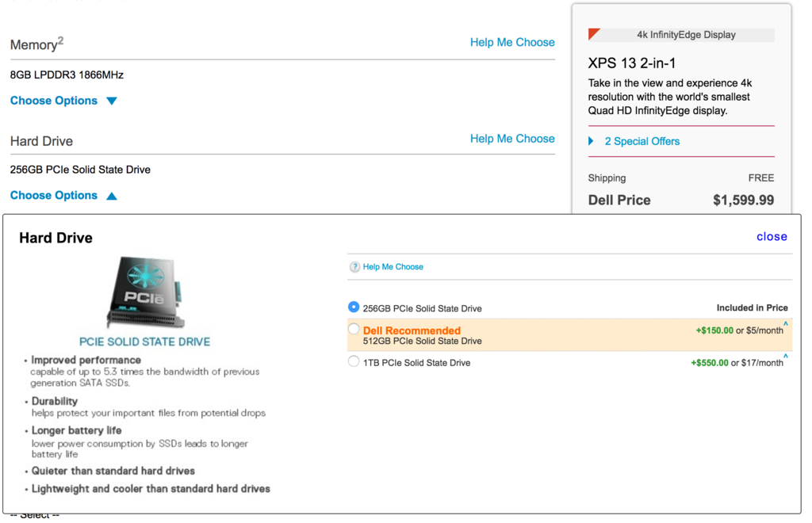This screenshot has width=812, height=523.
Task: Click Help Me Choose text inside the Hard Drive panel
Action: pyautogui.click(x=393, y=267)
